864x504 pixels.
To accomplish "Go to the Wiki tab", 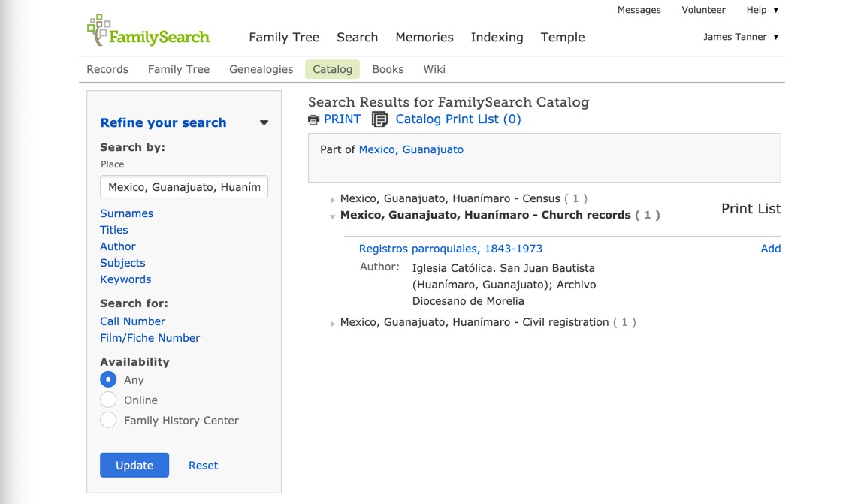I will 434,69.
